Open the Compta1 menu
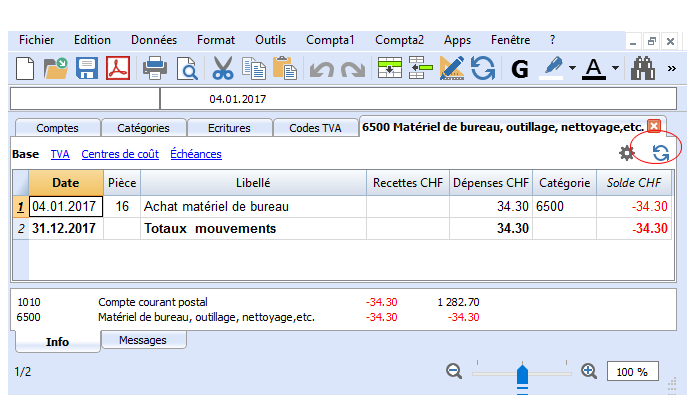Image resolution: width=687 pixels, height=395 pixels. click(x=330, y=40)
